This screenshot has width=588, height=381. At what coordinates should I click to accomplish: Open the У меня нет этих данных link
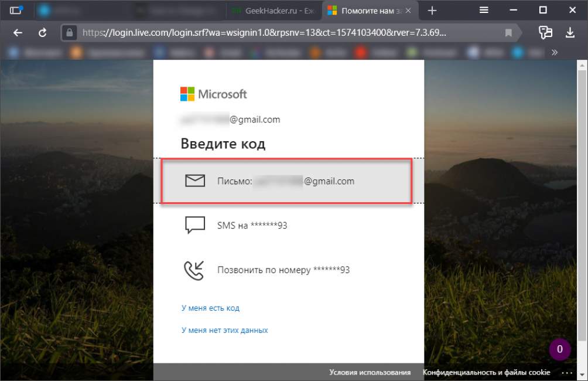point(225,331)
